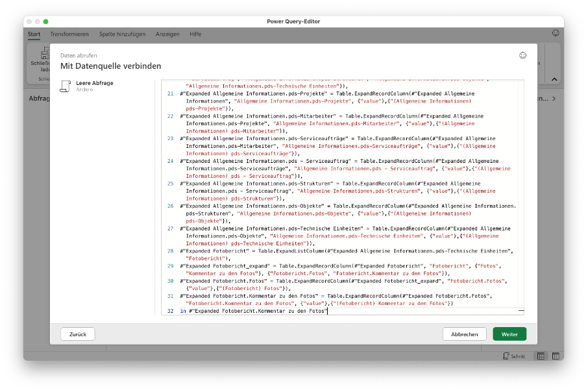Open the Transformieren tab

click(69, 34)
